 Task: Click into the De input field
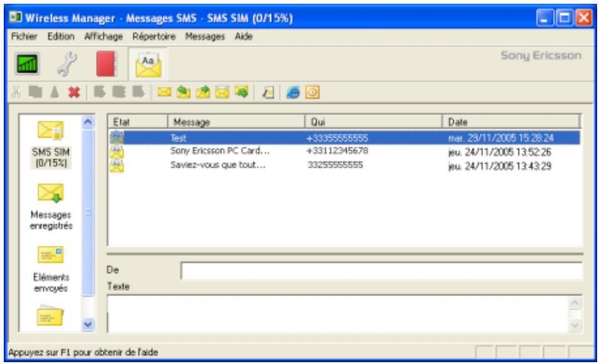[382, 271]
